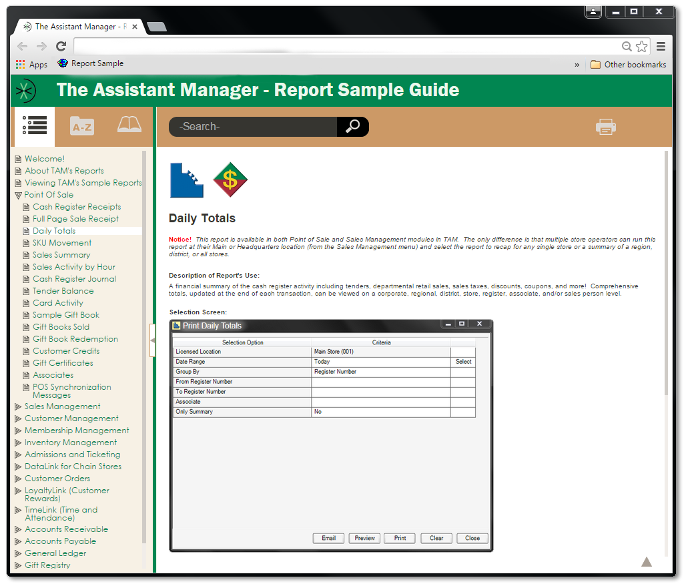
Task: Close the Assistant Manager browser tab
Action: [134, 27]
